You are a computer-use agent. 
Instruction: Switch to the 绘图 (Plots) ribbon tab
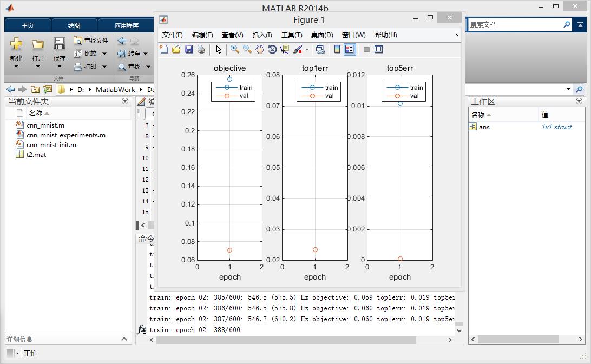pos(74,25)
